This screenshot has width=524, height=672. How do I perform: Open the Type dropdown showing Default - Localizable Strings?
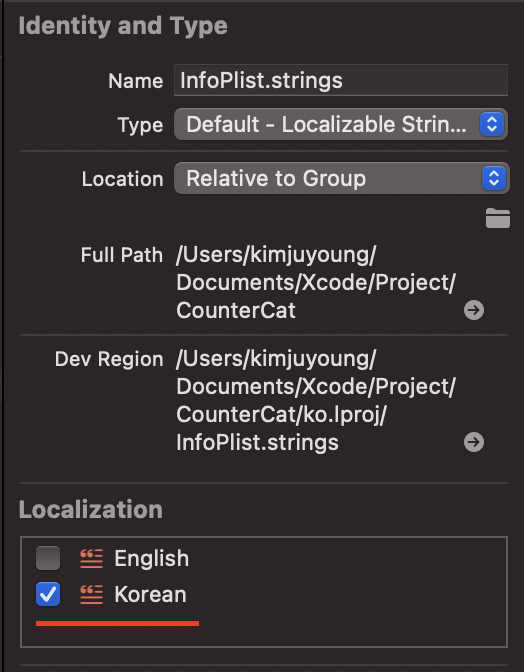pyautogui.click(x=341, y=124)
